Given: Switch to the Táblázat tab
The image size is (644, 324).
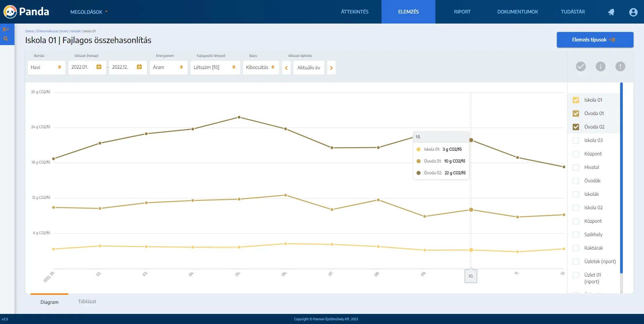Looking at the screenshot, I should click(87, 301).
